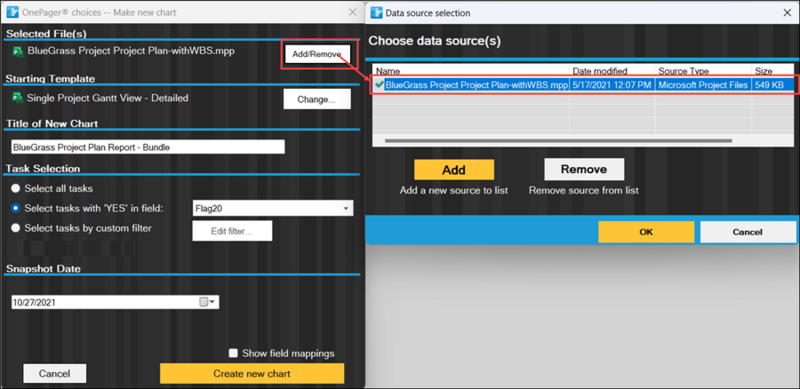Enable the Show field mappings checkbox

[233, 353]
